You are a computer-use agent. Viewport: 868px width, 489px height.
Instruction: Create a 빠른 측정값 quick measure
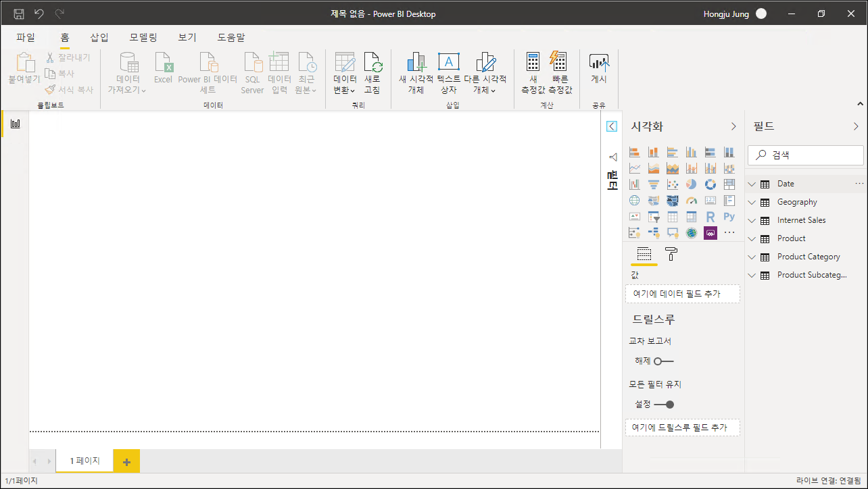(560, 74)
